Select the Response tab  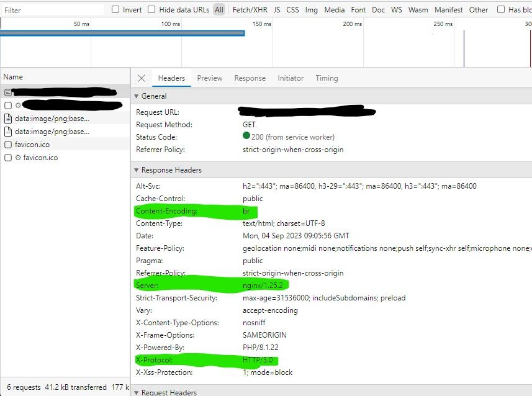point(250,78)
